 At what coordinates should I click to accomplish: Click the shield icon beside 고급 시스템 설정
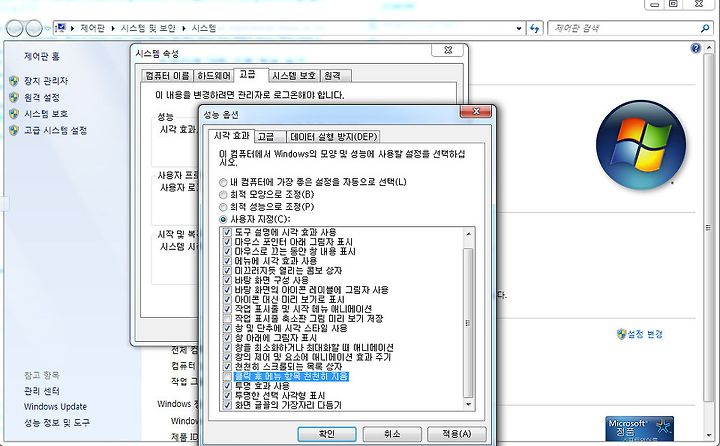[x=14, y=130]
